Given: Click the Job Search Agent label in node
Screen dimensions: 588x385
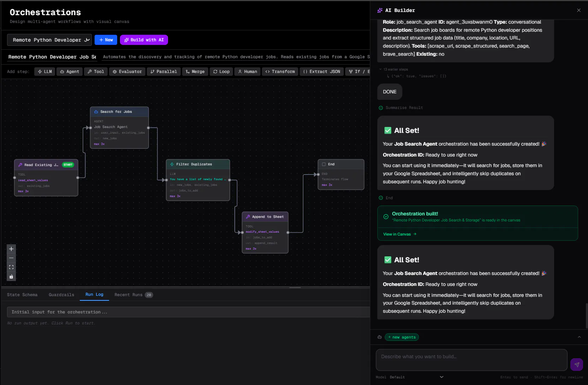Looking at the screenshot, I should click(x=111, y=127).
